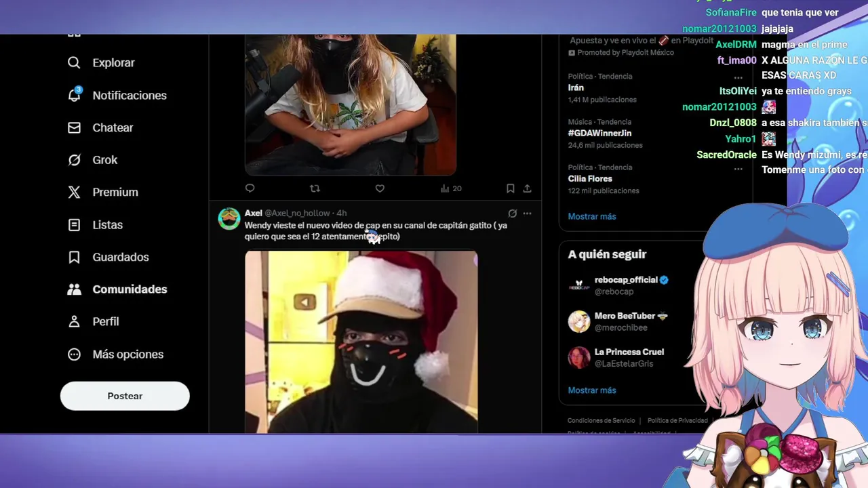Repost the masked-person post
Viewport: 868px width, 488px height.
point(315,188)
